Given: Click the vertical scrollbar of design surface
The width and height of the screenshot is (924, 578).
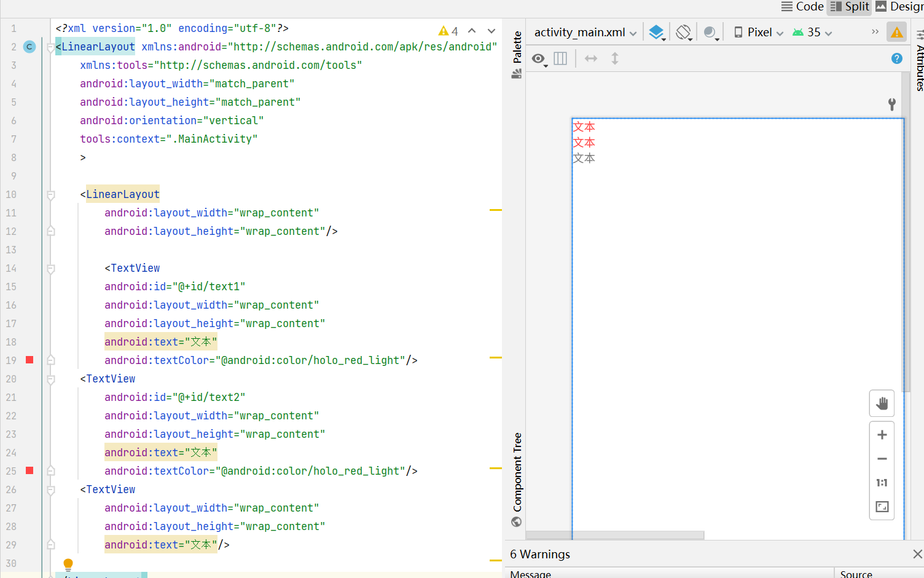Looking at the screenshot, I should click(x=905, y=232).
